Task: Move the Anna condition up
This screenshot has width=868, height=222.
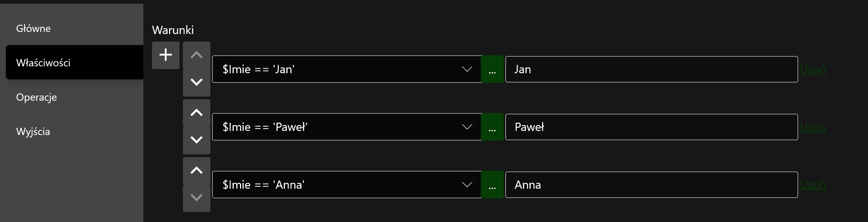Action: (x=196, y=170)
